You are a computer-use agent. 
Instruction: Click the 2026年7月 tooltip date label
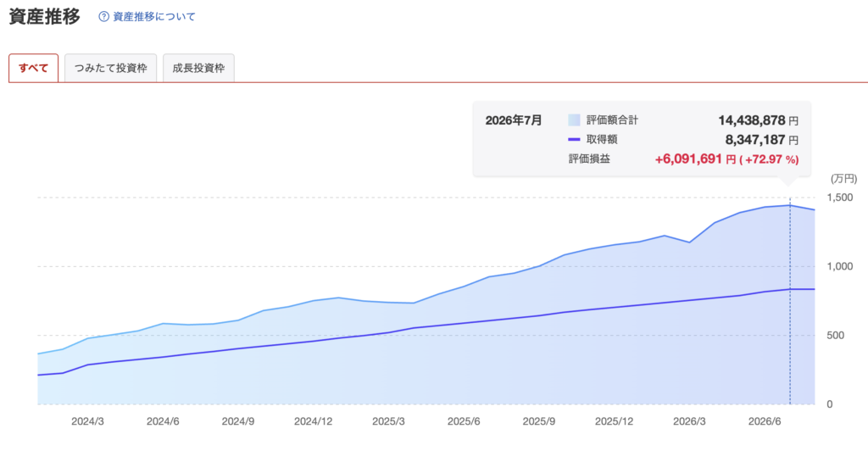click(x=514, y=120)
